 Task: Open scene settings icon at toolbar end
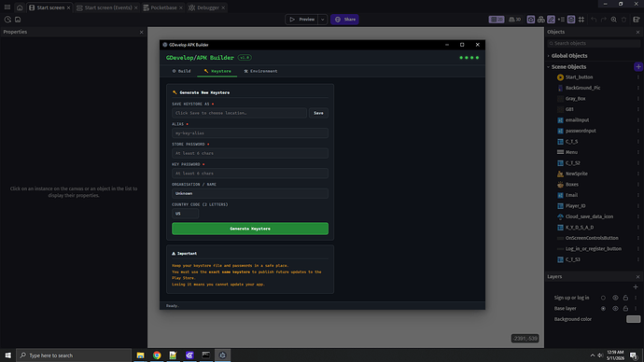click(x=637, y=20)
